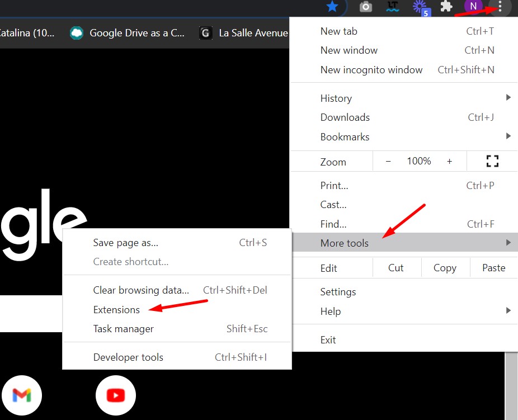The width and height of the screenshot is (518, 420).
Task: Open Downloads from the menu
Action: pyautogui.click(x=404, y=117)
